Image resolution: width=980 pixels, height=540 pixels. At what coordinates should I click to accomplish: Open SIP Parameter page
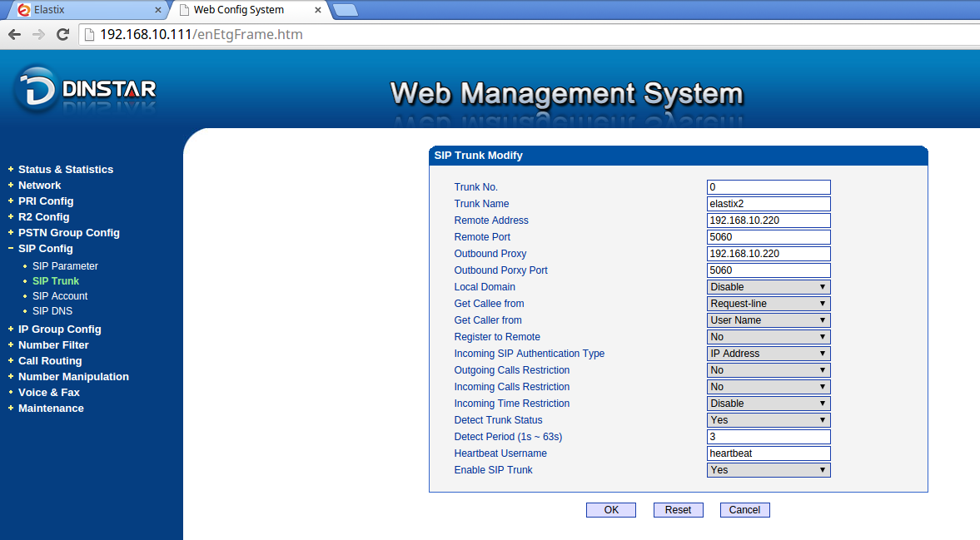(x=65, y=266)
